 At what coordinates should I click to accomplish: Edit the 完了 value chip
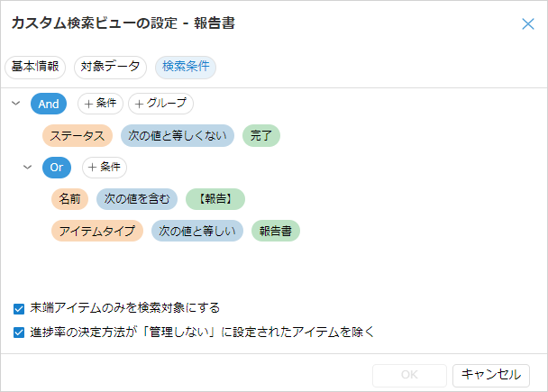coord(261,136)
